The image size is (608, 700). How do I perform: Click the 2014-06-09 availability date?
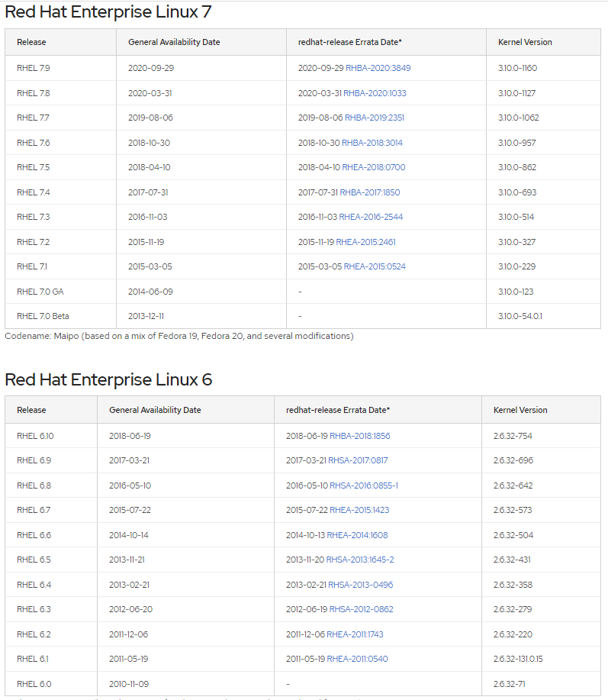coord(150,291)
